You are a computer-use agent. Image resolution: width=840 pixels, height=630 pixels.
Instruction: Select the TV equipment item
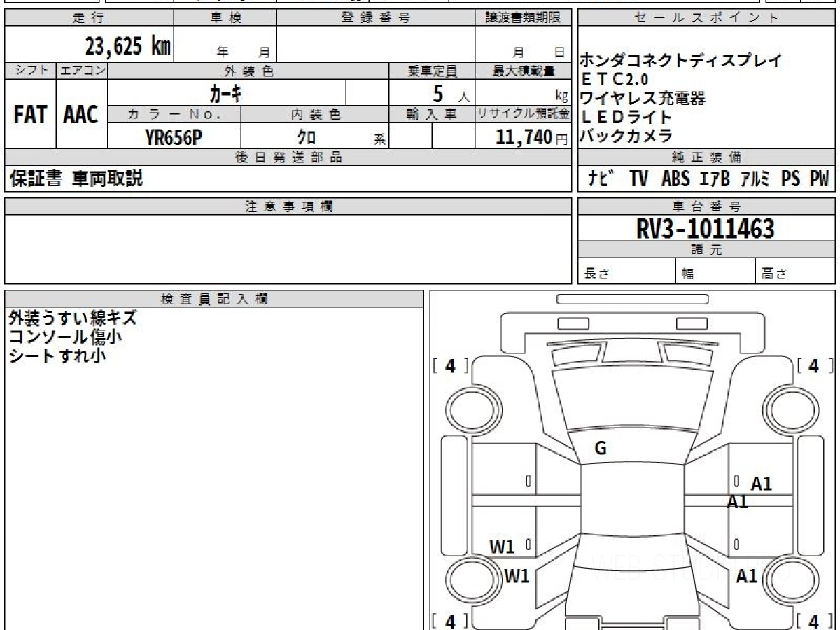coord(638,178)
